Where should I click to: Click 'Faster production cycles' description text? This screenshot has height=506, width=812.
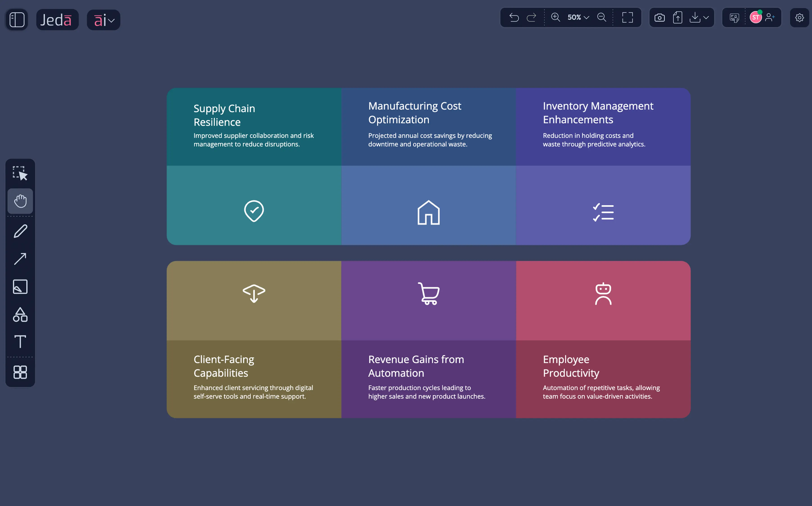(426, 392)
